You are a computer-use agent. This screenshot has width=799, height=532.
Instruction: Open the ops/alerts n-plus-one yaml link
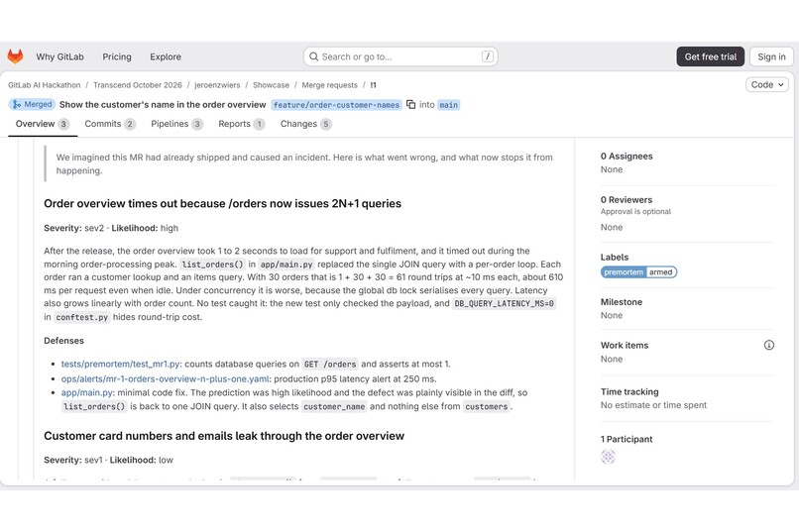[166, 378]
